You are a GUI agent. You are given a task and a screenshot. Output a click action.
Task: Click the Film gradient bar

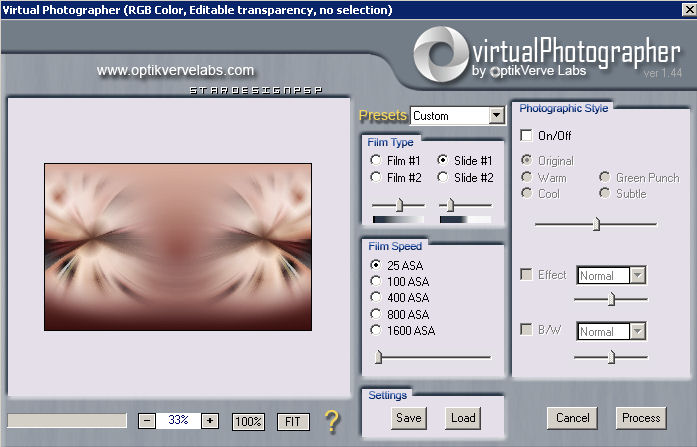click(398, 220)
